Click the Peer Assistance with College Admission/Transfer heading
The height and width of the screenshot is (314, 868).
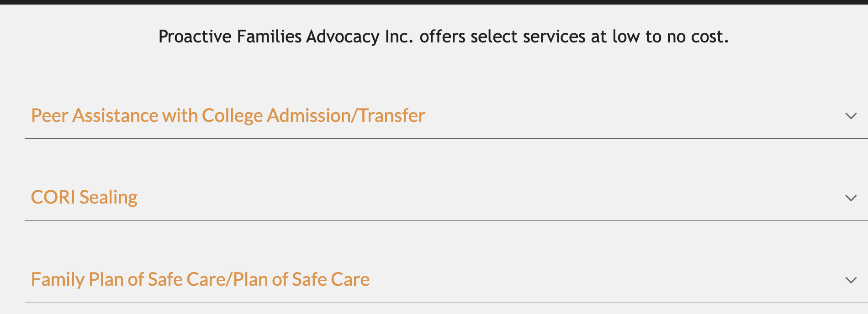(228, 115)
